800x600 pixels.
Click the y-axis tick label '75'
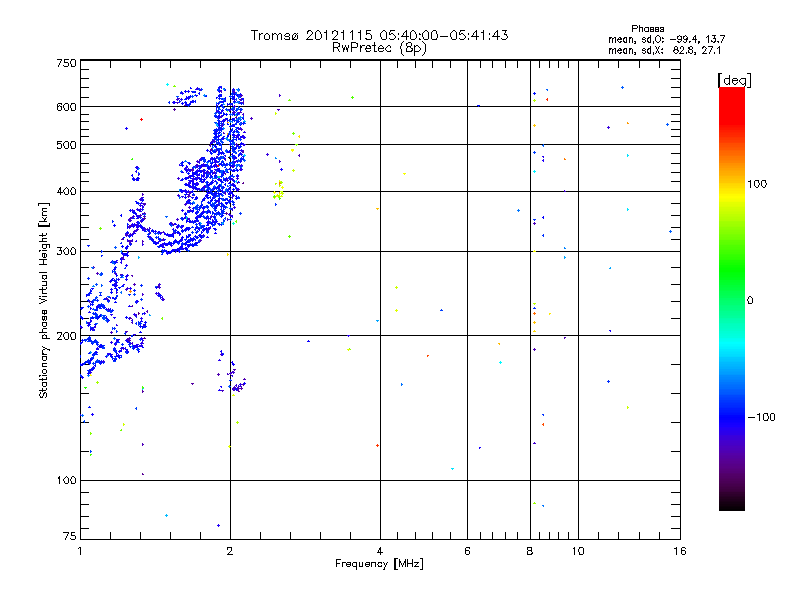(x=70, y=536)
